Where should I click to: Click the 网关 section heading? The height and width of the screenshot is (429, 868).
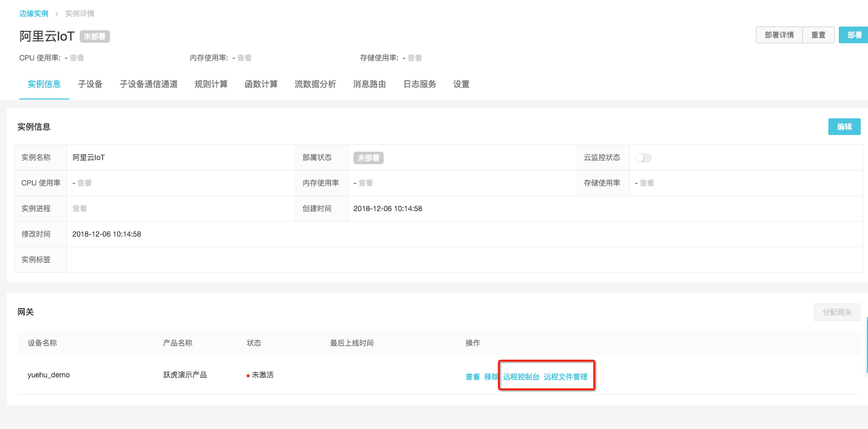tap(26, 312)
